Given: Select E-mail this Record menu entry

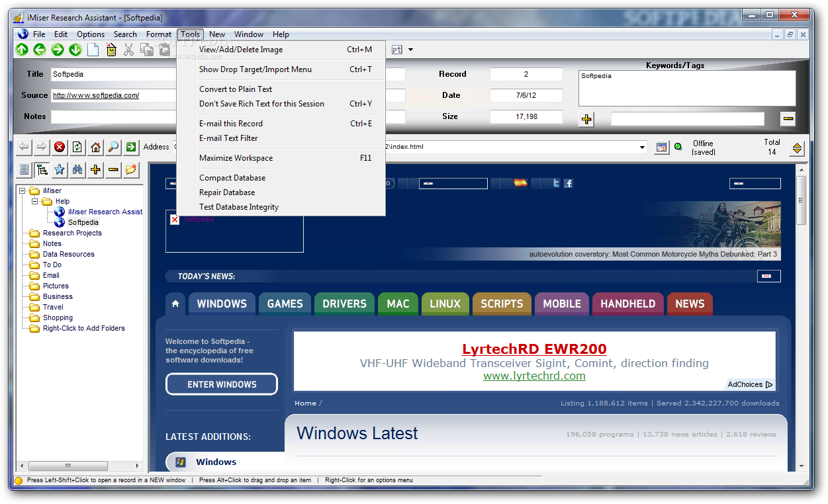Looking at the screenshot, I should coord(281,124).
